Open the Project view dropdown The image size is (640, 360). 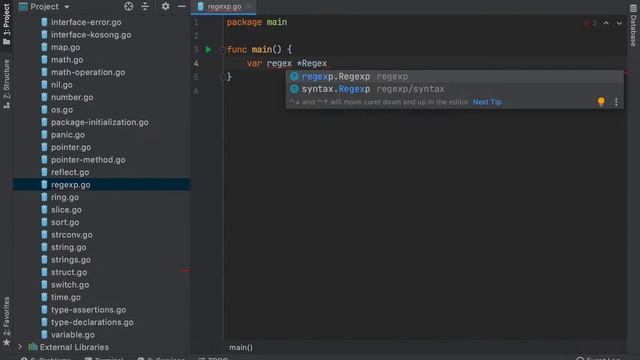pos(45,7)
